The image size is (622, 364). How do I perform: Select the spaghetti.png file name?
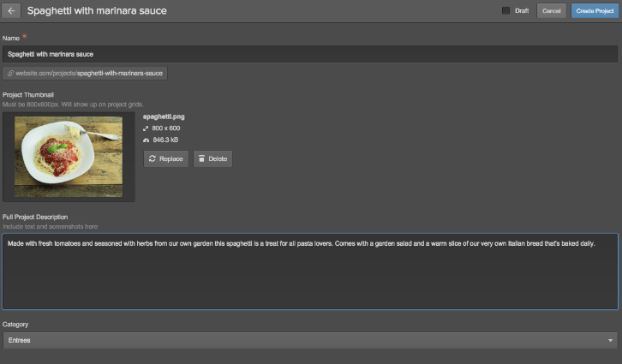(164, 116)
